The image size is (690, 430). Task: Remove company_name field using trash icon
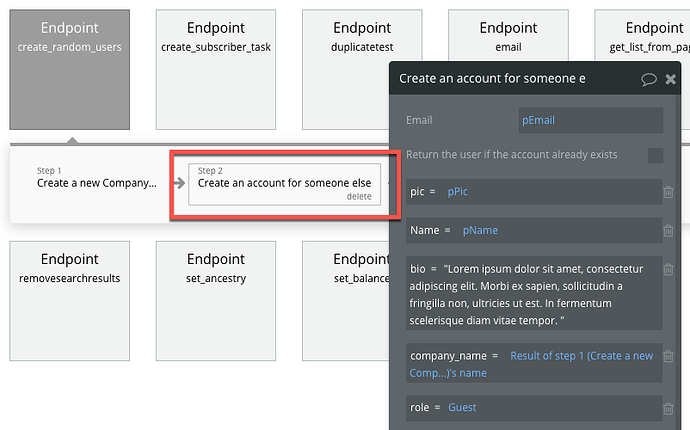(668, 356)
